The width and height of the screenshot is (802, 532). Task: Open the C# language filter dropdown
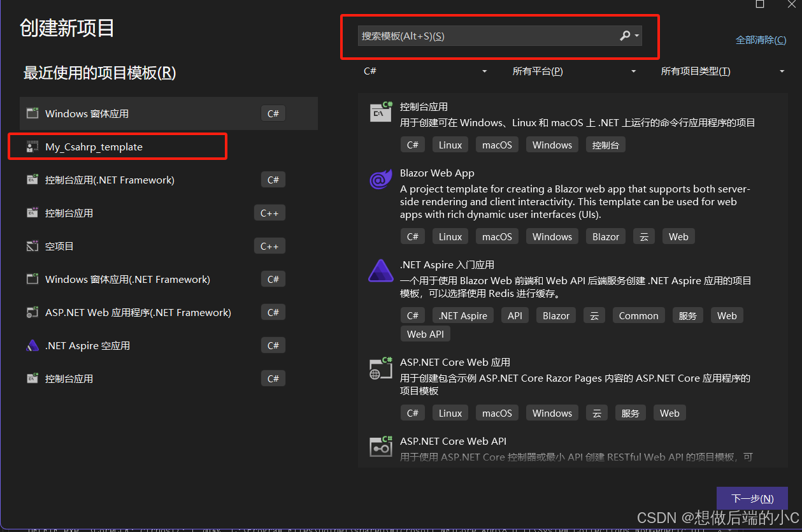425,71
